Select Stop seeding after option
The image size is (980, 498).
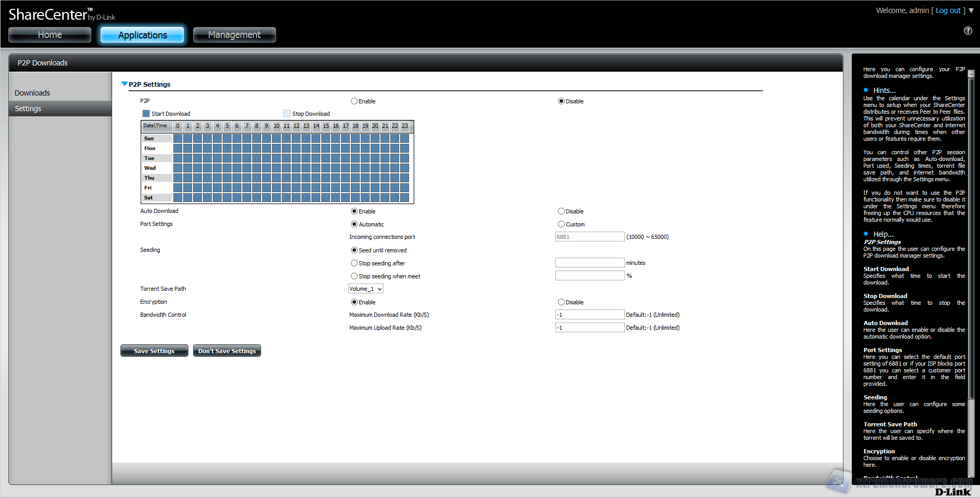coord(354,263)
